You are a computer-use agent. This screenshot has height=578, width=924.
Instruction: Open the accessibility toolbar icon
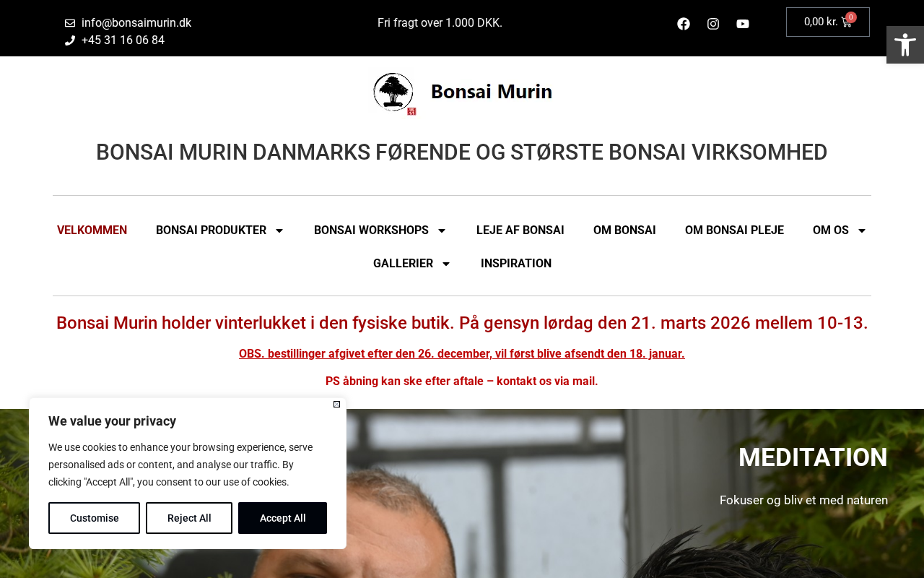coord(905,45)
